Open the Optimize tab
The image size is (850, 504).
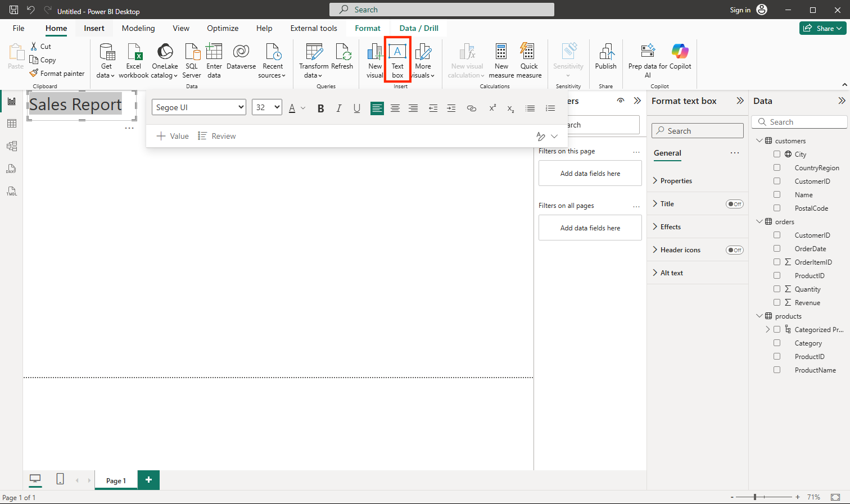pyautogui.click(x=223, y=28)
